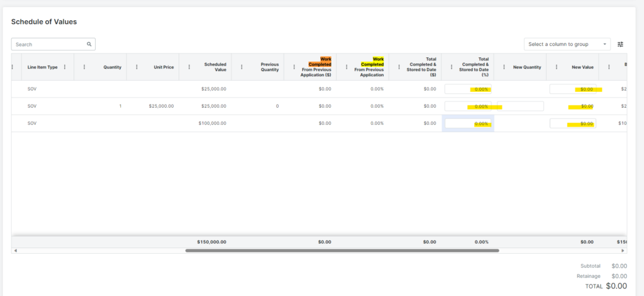Open the table settings sliders icon
The width and height of the screenshot is (644, 296).
[621, 44]
